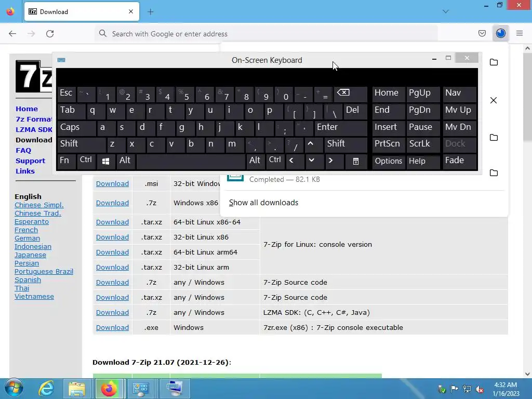Switch language to Portuguese Brazil
The width and height of the screenshot is (532, 399).
(x=44, y=271)
